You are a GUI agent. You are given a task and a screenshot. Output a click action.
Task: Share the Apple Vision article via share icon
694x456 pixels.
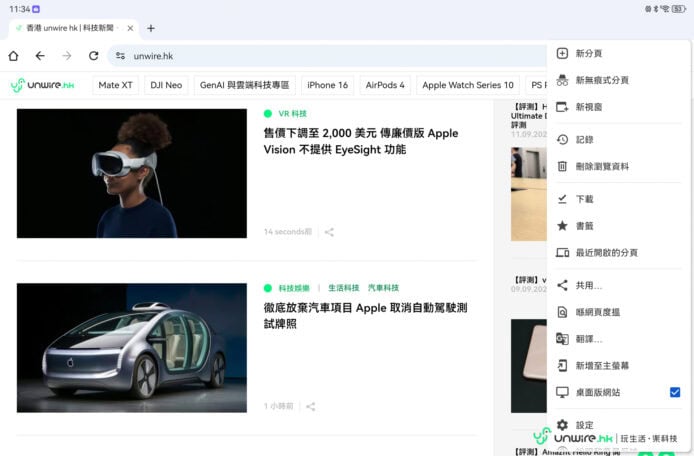click(329, 232)
